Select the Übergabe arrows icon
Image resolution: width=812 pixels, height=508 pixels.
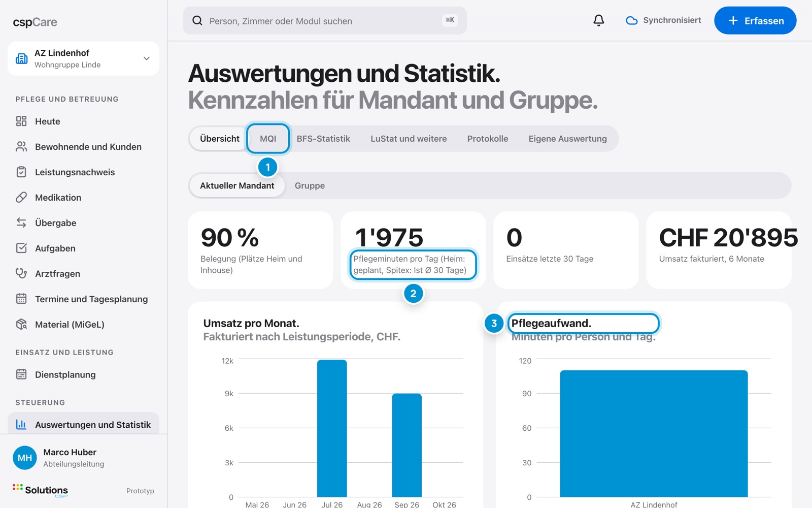21,223
